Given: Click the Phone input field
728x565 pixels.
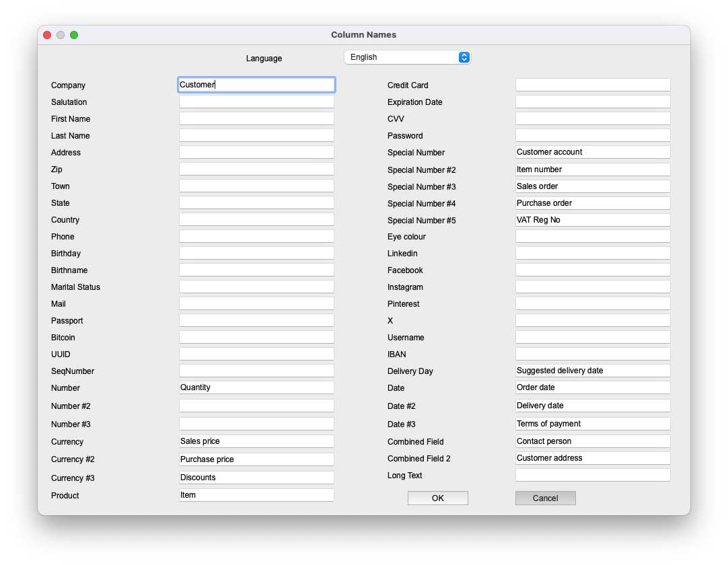Looking at the screenshot, I should tap(256, 236).
